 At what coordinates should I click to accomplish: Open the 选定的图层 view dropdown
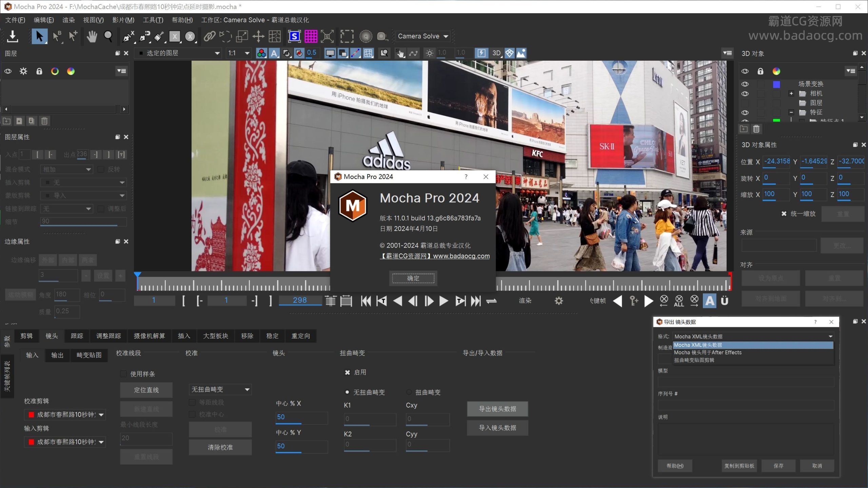180,53
